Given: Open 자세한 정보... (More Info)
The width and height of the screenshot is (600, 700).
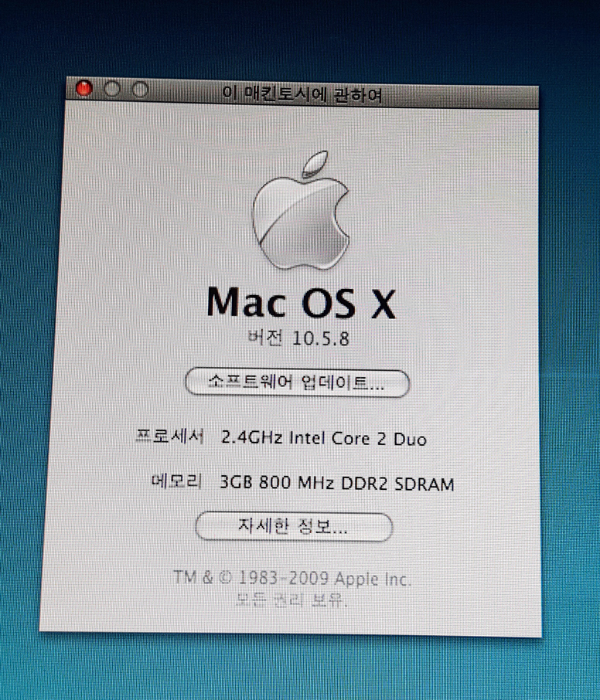Looking at the screenshot, I should pos(294,528).
